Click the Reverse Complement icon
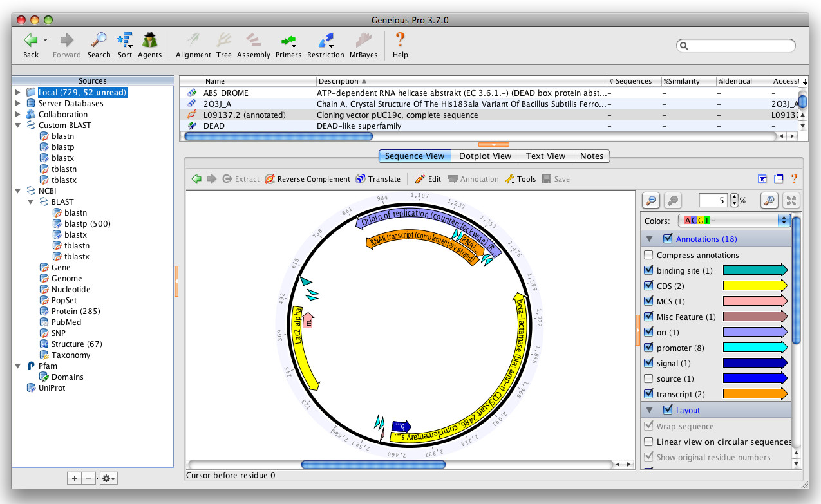Image resolution: width=821 pixels, height=504 pixels. (x=270, y=179)
